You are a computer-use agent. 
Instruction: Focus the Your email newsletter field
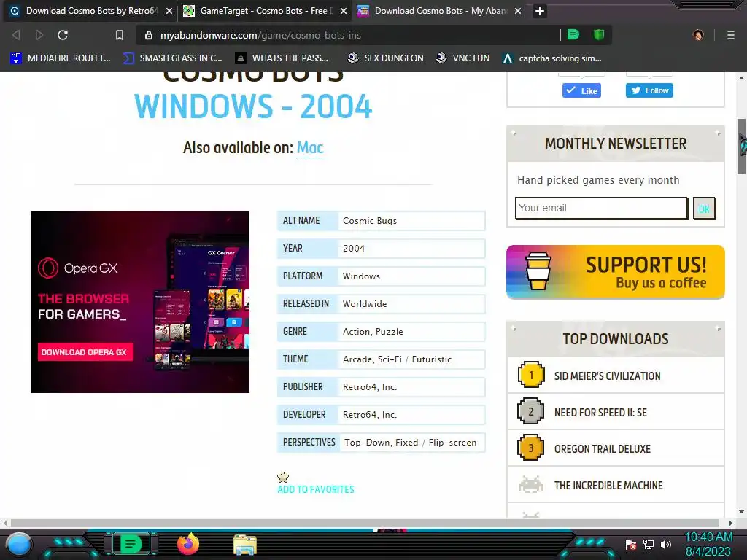pyautogui.click(x=601, y=208)
